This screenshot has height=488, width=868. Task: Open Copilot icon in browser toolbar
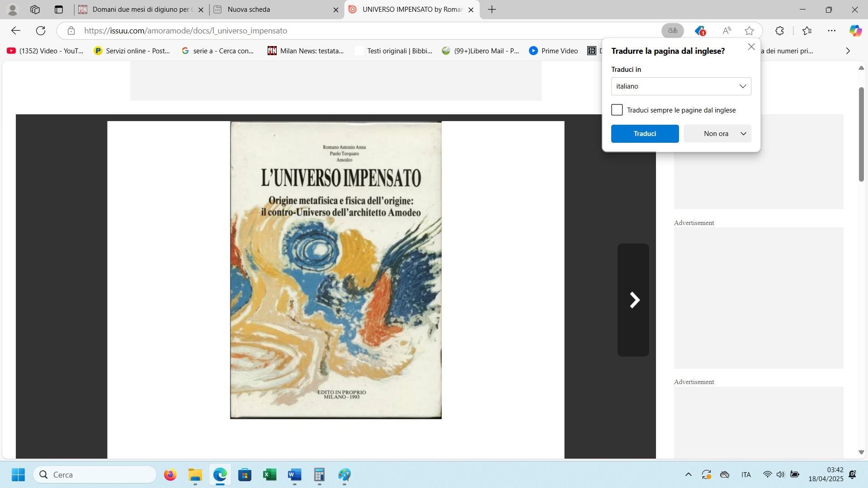[855, 31]
